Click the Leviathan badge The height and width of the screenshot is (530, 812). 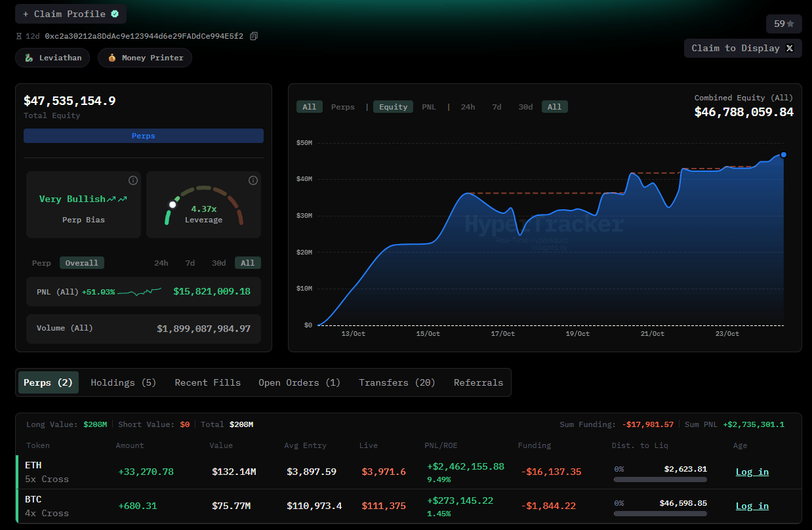tap(53, 58)
